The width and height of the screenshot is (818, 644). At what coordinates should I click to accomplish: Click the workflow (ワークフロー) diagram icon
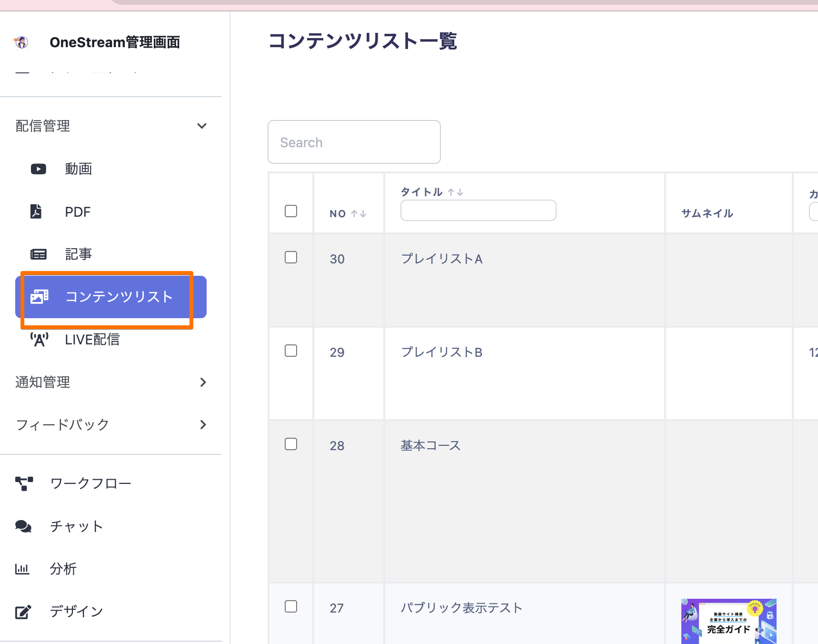click(x=24, y=483)
